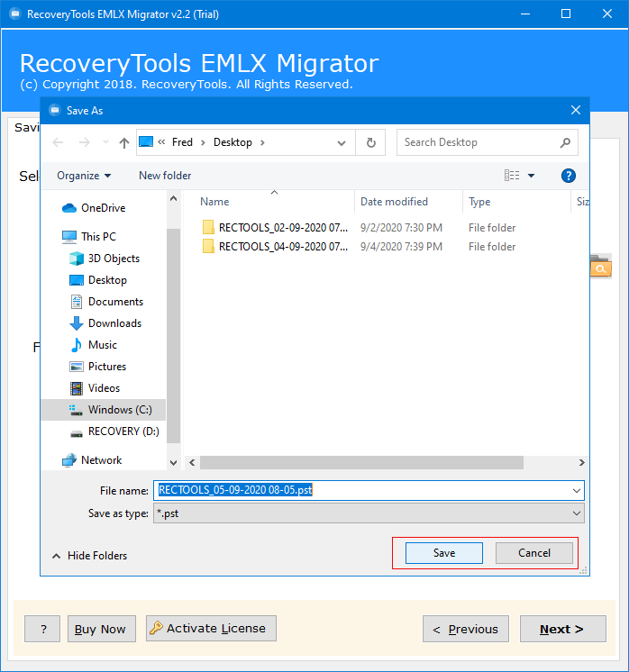The image size is (629, 672).
Task: Go to Previous step
Action: [x=466, y=629]
